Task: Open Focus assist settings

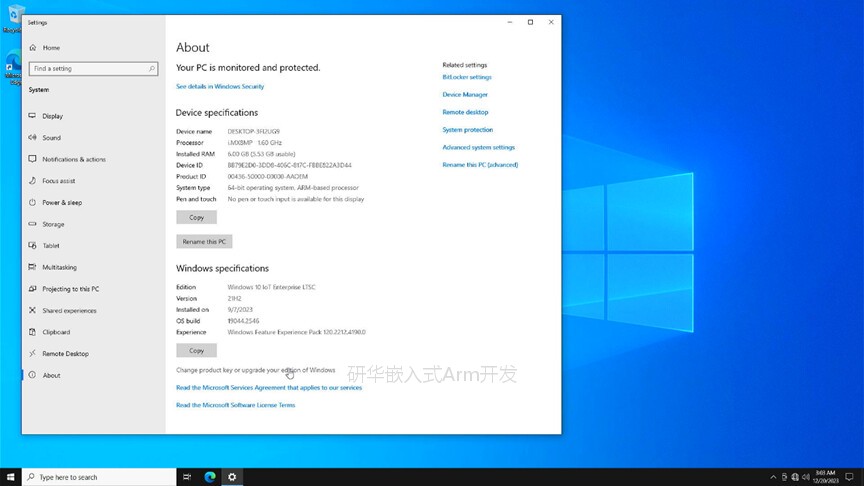Action: (58, 181)
